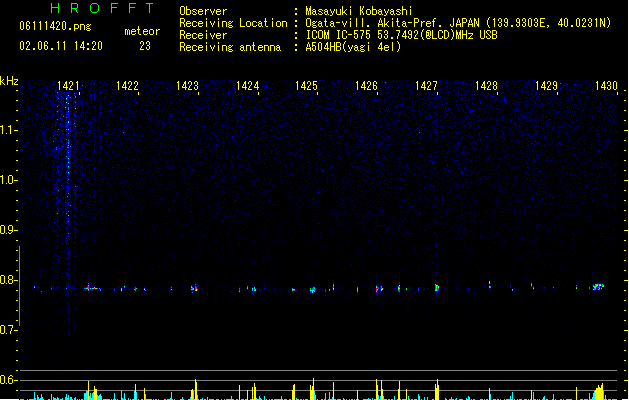Click the meteor label
629x400 pixels.
(x=142, y=31)
